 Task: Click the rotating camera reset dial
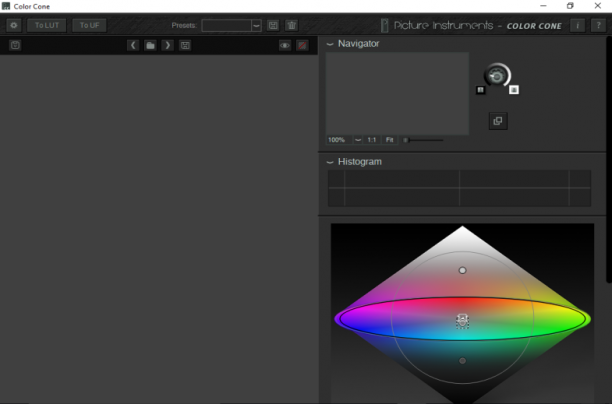point(497,76)
